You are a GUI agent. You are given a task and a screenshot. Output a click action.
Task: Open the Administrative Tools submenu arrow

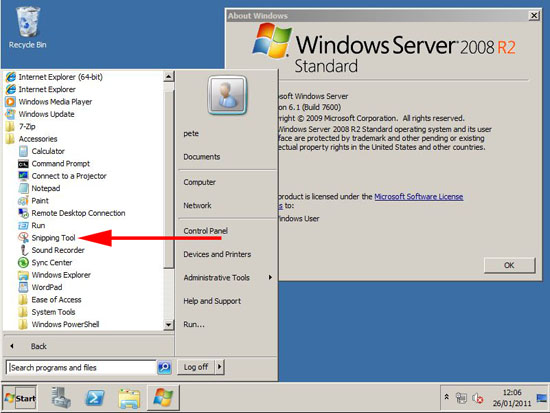[x=270, y=278]
